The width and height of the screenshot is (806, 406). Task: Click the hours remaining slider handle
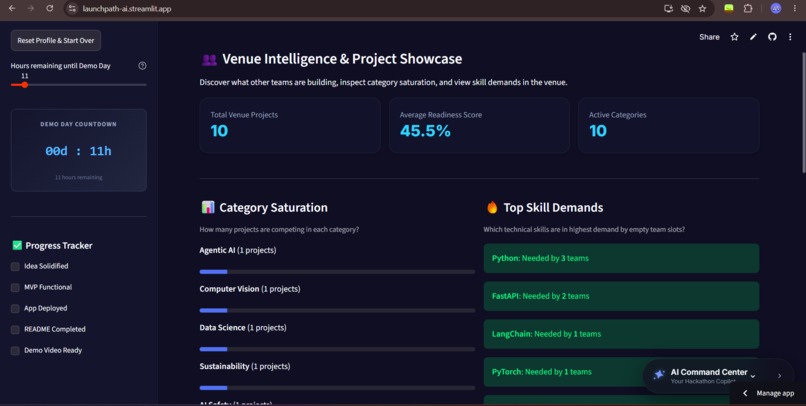24,85
